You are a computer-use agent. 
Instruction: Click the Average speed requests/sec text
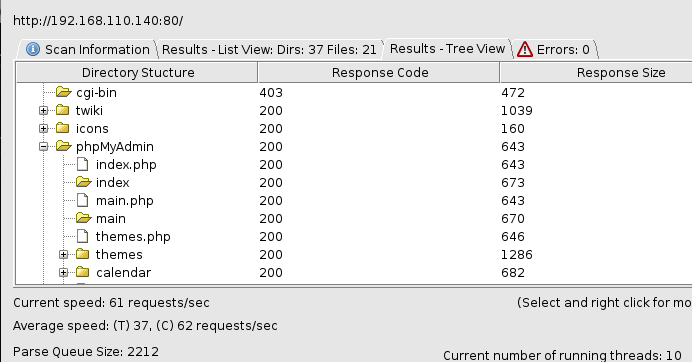(x=145, y=326)
